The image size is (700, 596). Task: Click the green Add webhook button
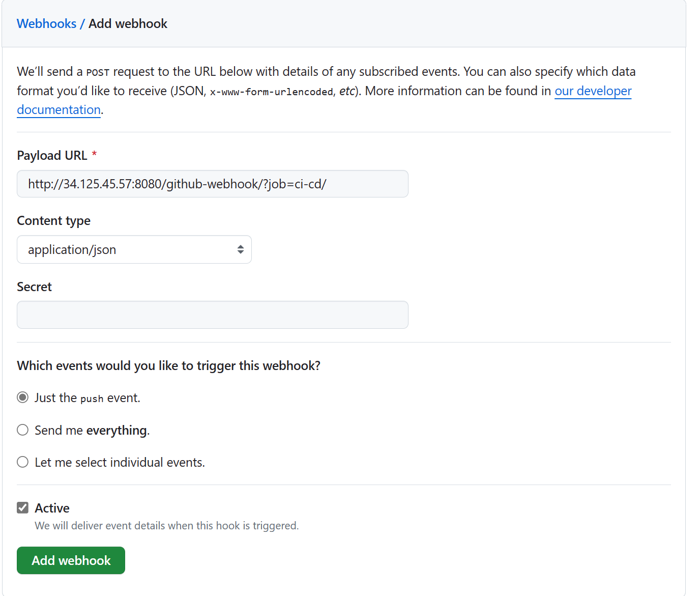(x=71, y=560)
